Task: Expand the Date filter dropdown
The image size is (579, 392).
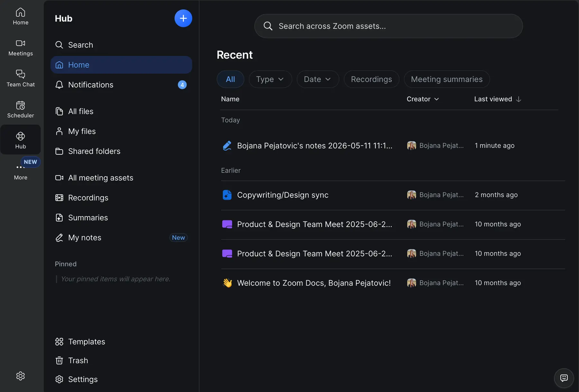Action: tap(318, 79)
